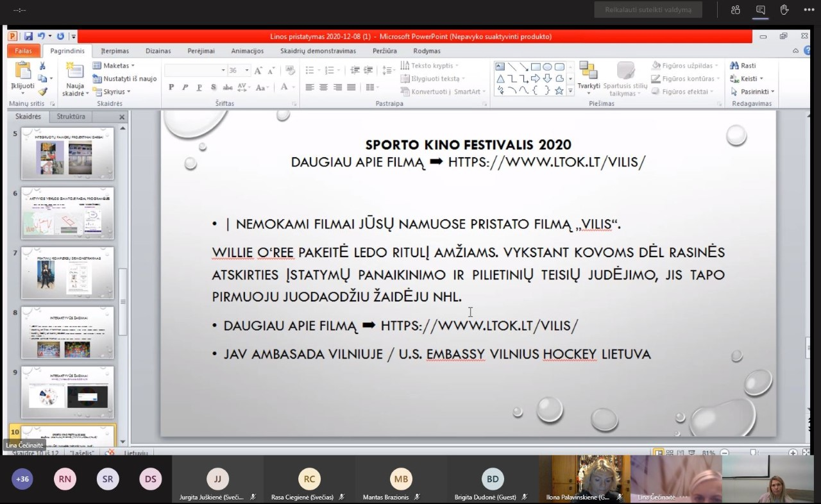The width and height of the screenshot is (821, 504).
Task: Click the Align text right icon
Action: pos(338,88)
